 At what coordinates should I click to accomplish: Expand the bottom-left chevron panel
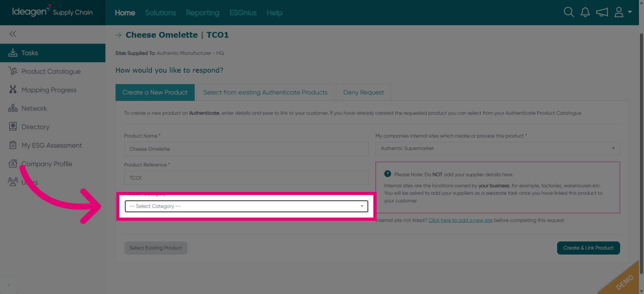pyautogui.click(x=8, y=285)
